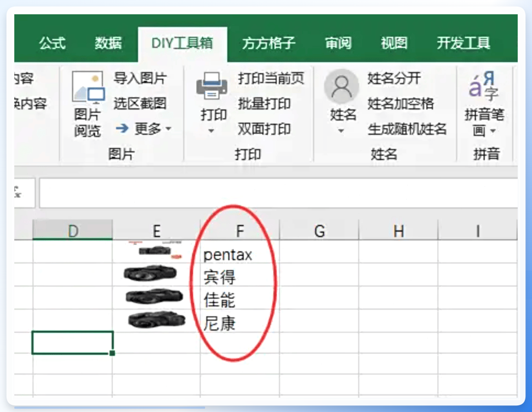The image size is (532, 412).
Task: Click into the formula bar input
Action: pos(278,193)
